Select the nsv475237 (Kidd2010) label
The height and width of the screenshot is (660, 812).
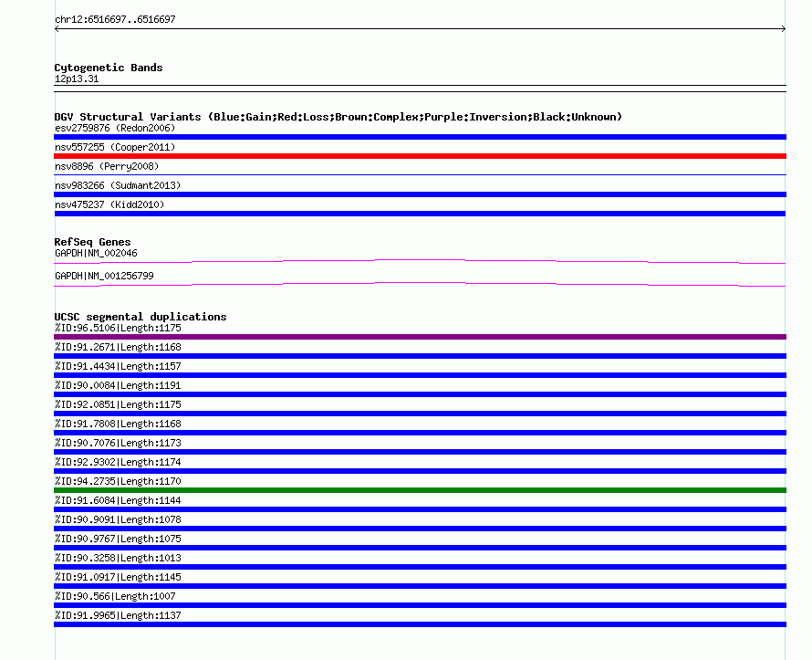click(x=109, y=204)
